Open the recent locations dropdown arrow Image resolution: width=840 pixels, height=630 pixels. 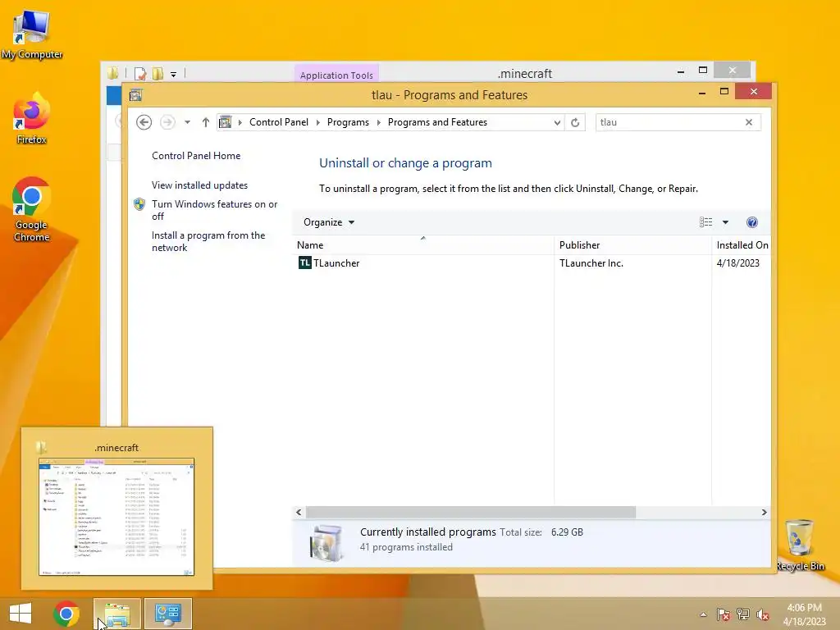click(x=188, y=122)
